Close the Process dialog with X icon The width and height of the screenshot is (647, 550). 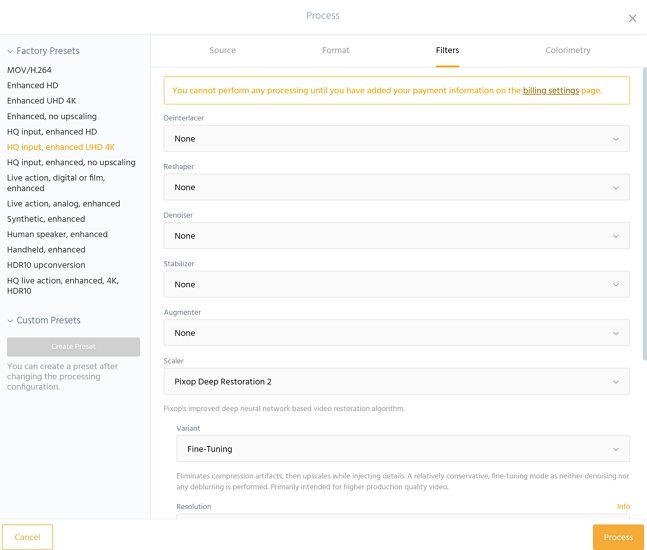click(631, 18)
